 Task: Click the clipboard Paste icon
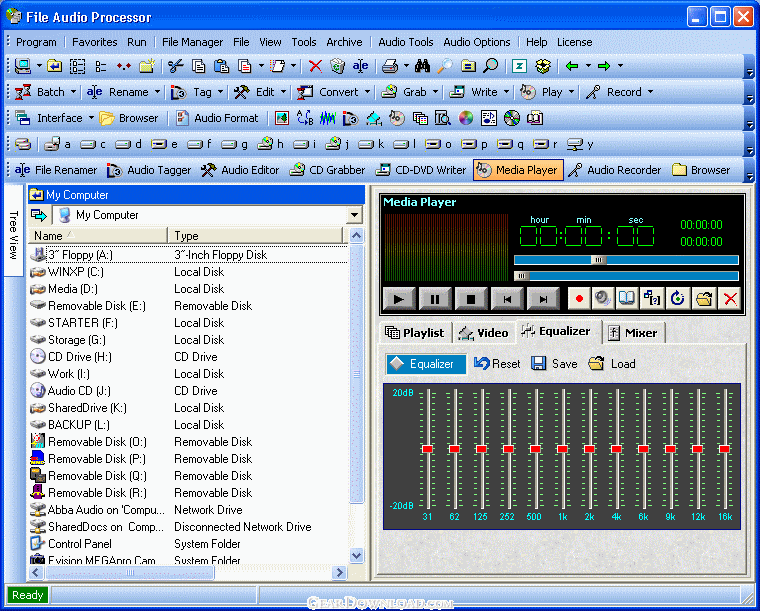tap(221, 66)
